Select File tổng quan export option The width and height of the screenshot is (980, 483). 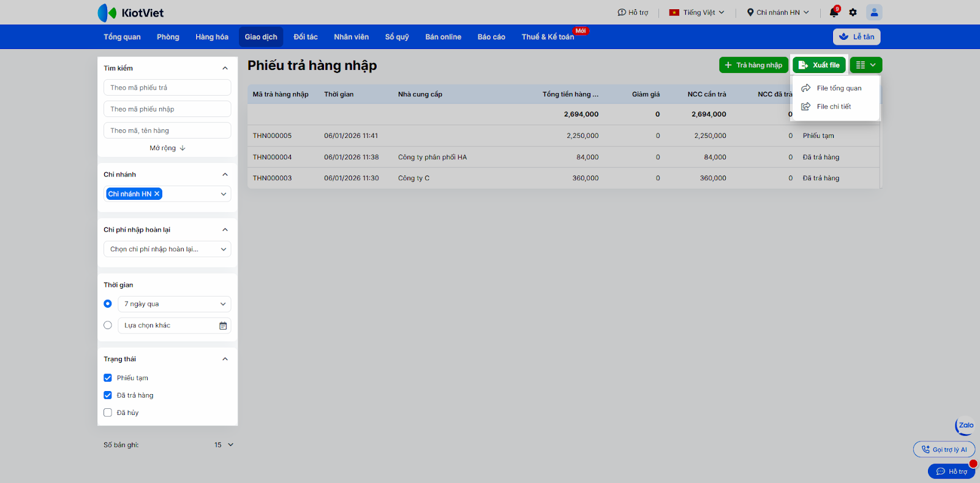(x=836, y=88)
